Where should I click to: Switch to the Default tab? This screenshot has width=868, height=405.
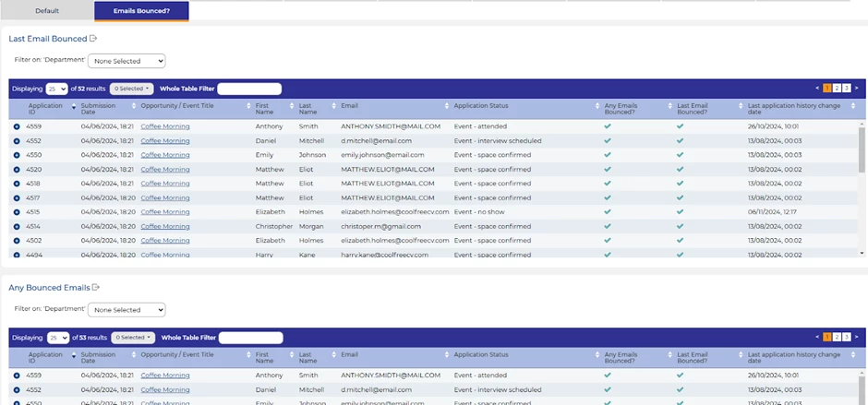pyautogui.click(x=47, y=10)
